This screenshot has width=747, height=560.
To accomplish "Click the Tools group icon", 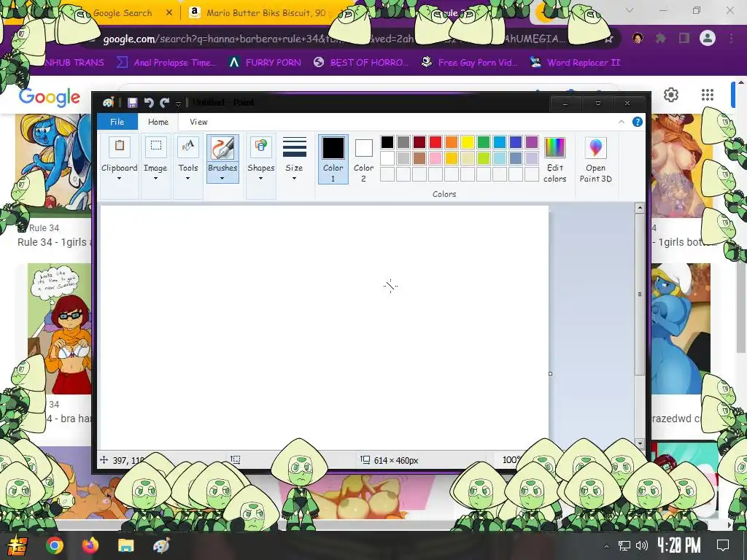I will coord(188,146).
